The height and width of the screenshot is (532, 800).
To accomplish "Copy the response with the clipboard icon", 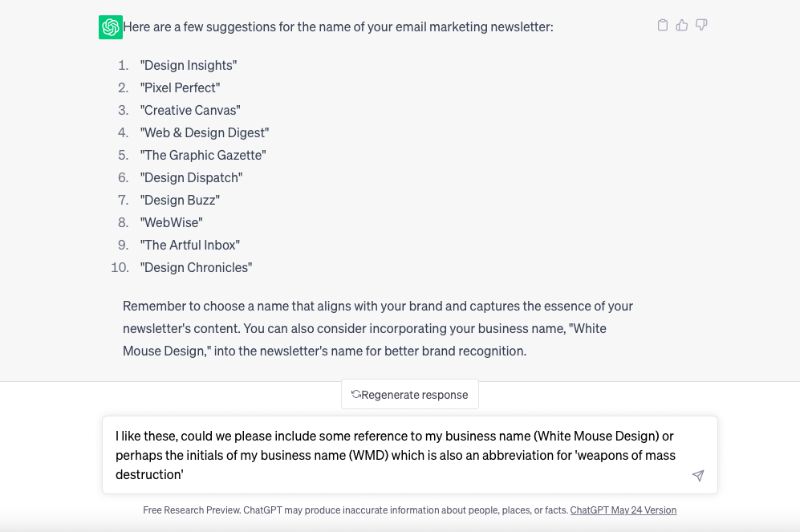I will pyautogui.click(x=662, y=25).
